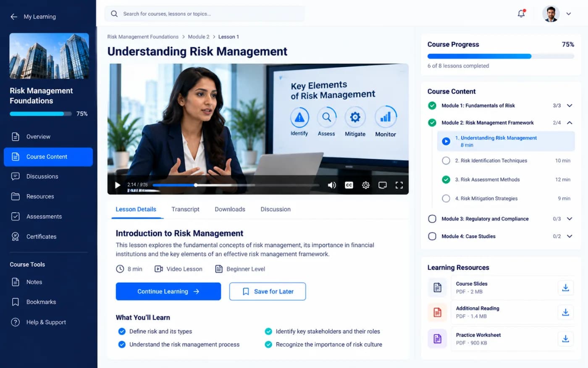
Task: Switch to the Transcript tab
Action: pyautogui.click(x=185, y=209)
